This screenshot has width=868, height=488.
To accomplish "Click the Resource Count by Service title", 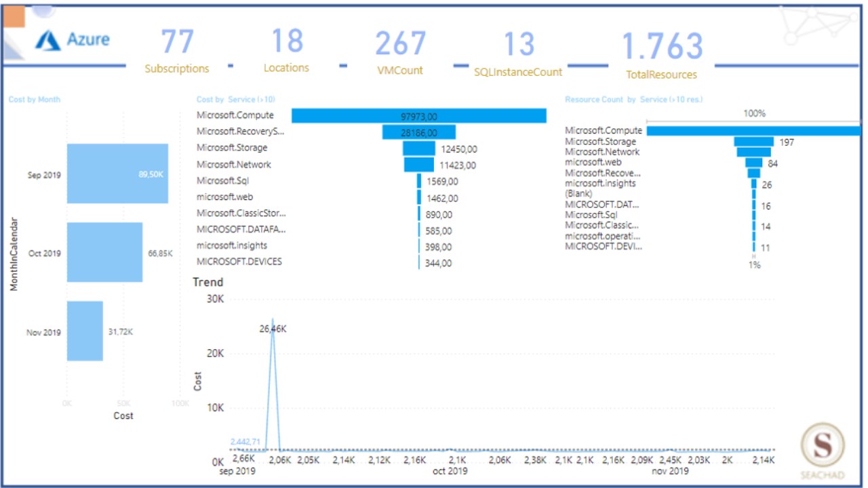I will coord(634,100).
